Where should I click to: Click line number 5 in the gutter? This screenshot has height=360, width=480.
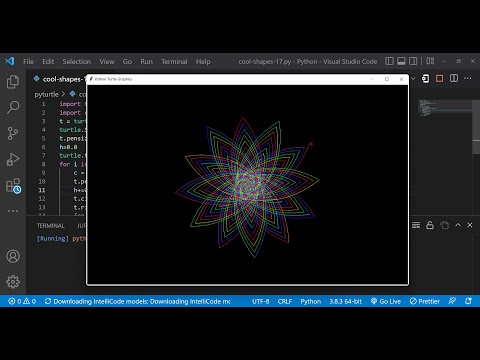click(x=43, y=138)
